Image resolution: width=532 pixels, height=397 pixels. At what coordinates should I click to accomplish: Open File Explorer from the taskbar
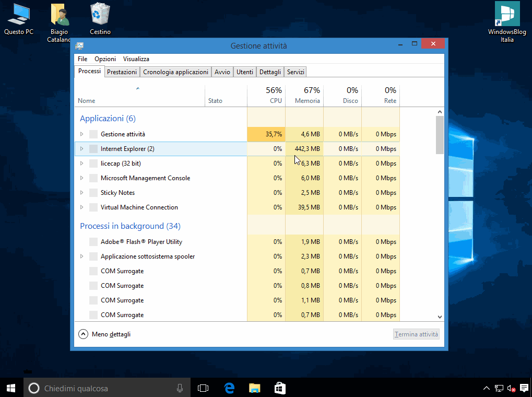(x=254, y=388)
